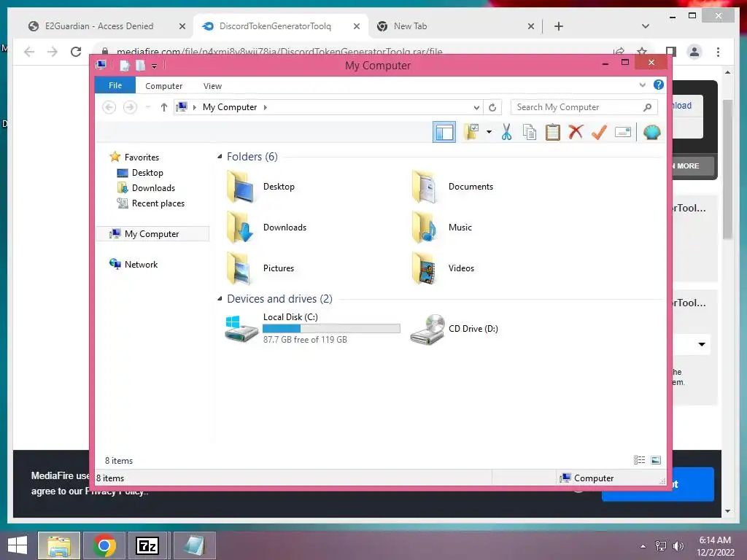Toggle the navigation pane layout button

point(444,132)
